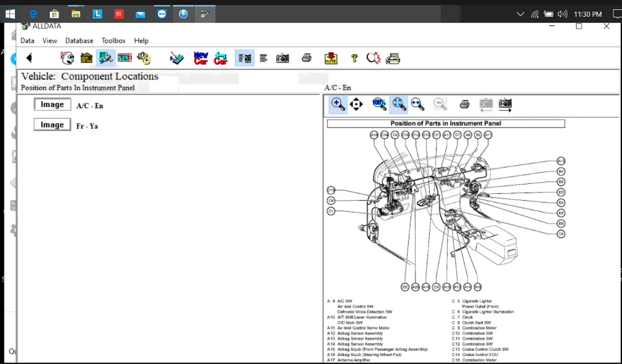The height and width of the screenshot is (364, 622).
Task: Click the Image button for Fr - Ya
Action: point(52,125)
